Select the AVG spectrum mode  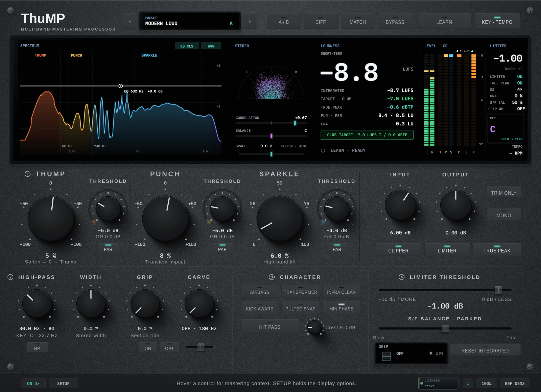[211, 46]
